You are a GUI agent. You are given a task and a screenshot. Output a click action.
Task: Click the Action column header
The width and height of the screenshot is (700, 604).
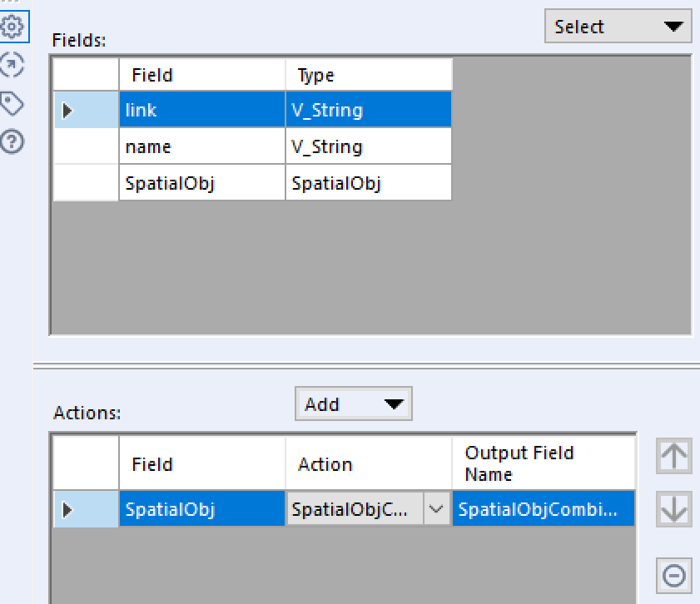point(368,464)
